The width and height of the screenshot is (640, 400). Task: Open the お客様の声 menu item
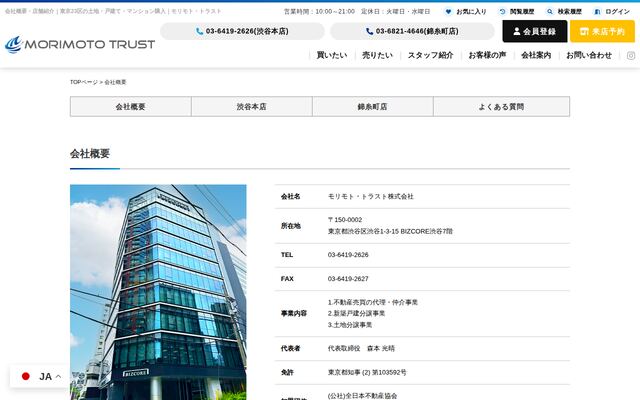click(x=487, y=55)
